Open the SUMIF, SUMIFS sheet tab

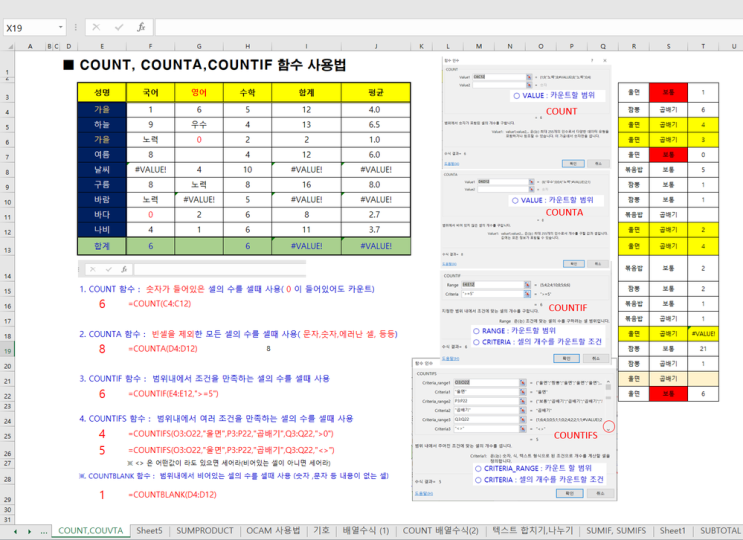(616, 531)
